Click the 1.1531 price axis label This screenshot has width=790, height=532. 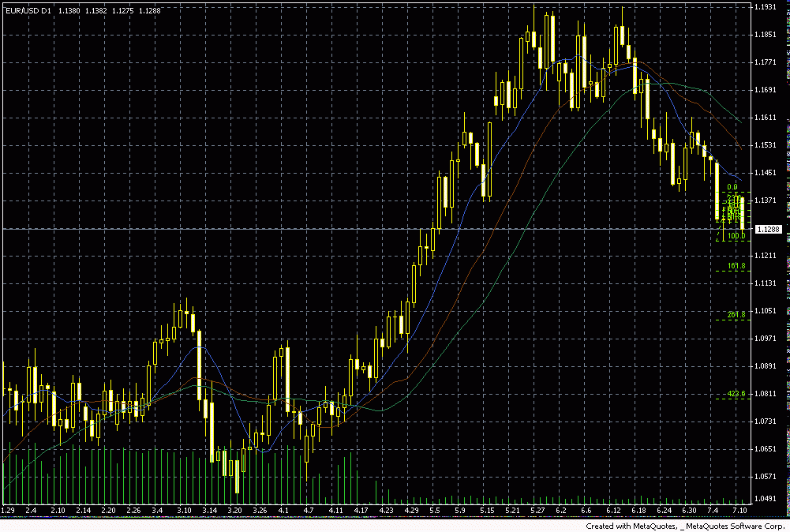click(x=766, y=145)
